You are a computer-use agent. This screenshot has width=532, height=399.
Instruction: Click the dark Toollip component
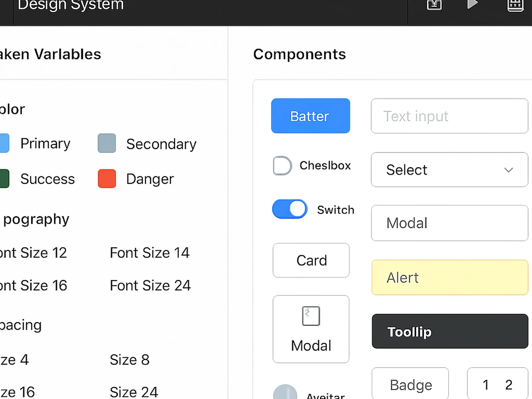click(x=450, y=331)
